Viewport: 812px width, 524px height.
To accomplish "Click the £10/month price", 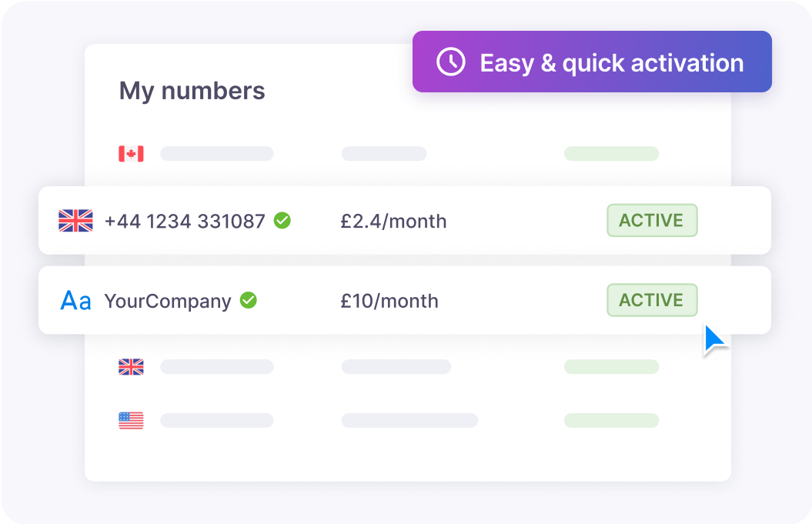I will (389, 302).
